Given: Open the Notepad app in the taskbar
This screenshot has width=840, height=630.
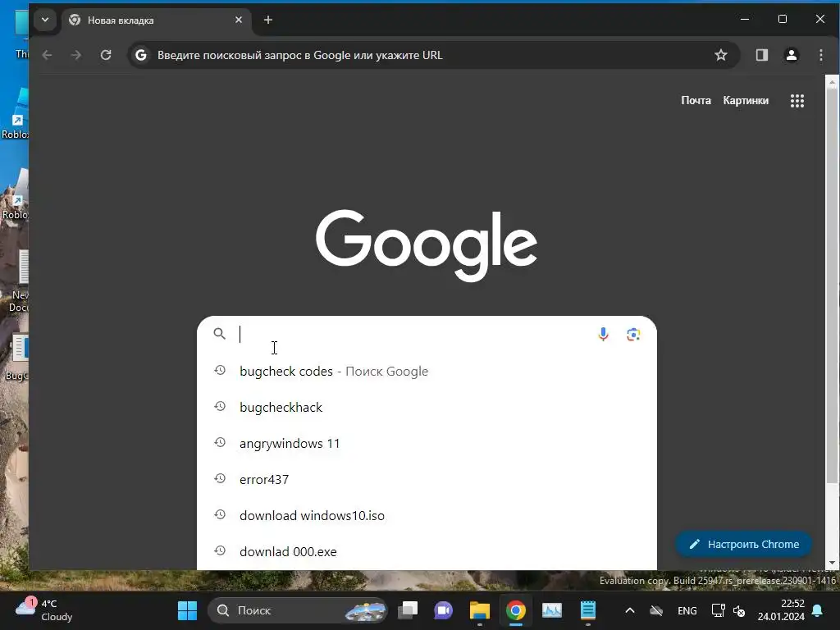Looking at the screenshot, I should click(587, 610).
